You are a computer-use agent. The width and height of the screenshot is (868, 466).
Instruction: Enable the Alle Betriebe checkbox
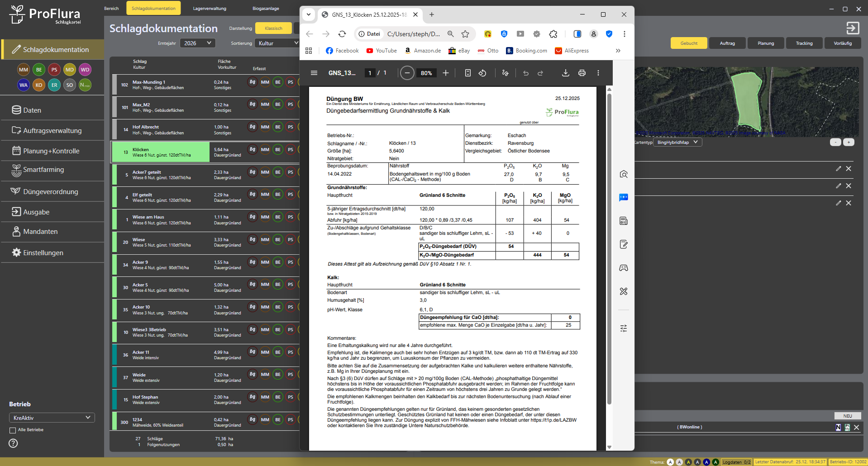coord(13,430)
